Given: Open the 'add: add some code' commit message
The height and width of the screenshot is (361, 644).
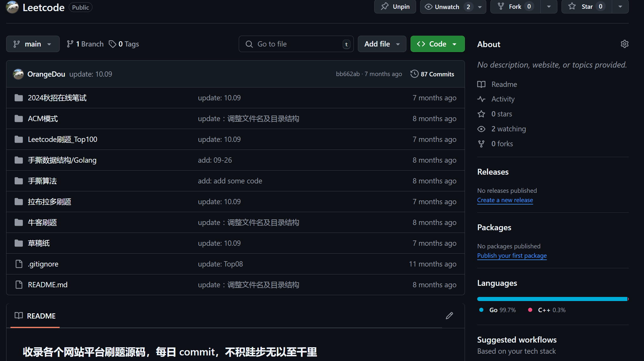Looking at the screenshot, I should coord(230,181).
